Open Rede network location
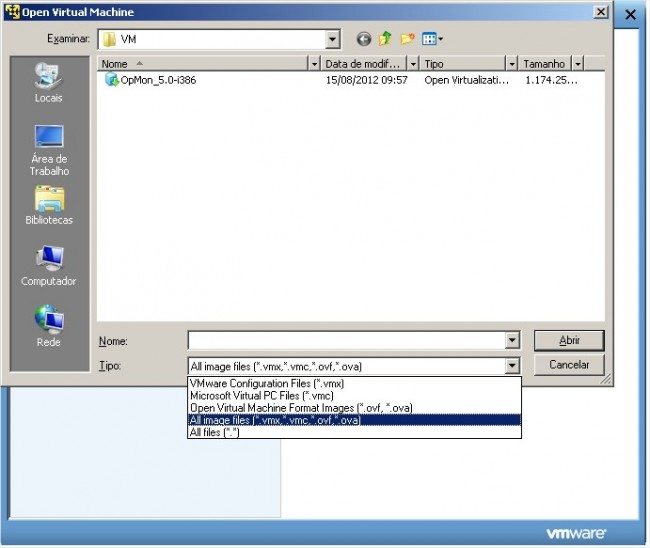The image size is (650, 548). point(49,326)
